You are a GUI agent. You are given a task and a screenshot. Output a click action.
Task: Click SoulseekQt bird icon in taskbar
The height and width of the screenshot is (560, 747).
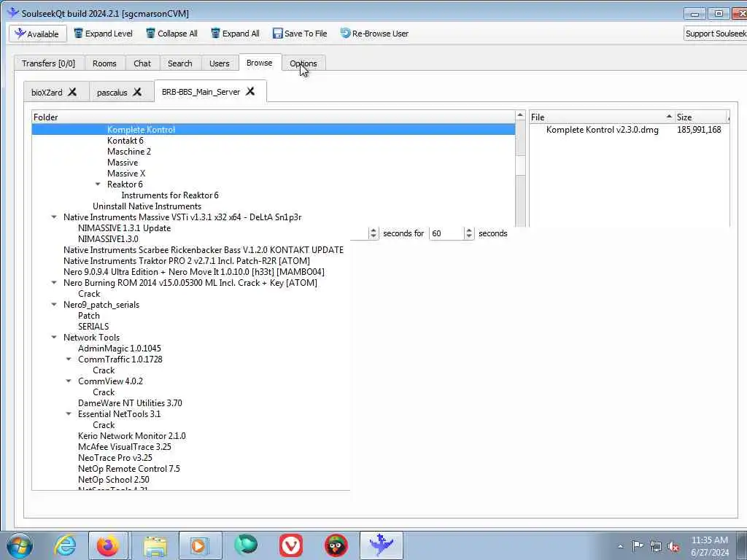381,545
